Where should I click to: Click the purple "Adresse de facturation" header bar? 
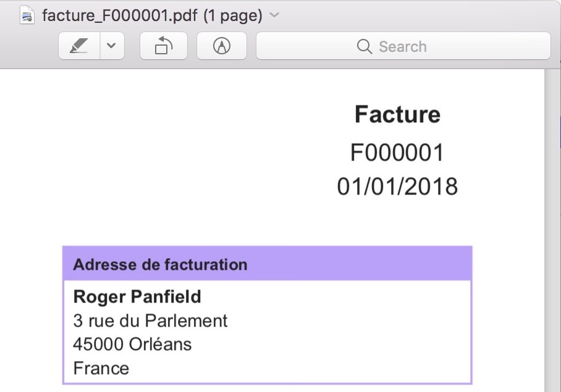[x=267, y=264]
